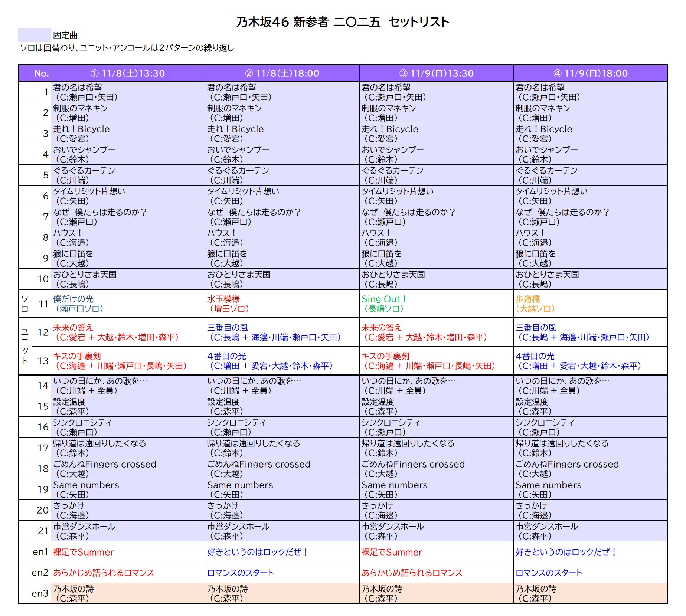The width and height of the screenshot is (686, 616).
Task: Select きっかけ in the ① 11/8 13:30 column
Action: point(128,510)
